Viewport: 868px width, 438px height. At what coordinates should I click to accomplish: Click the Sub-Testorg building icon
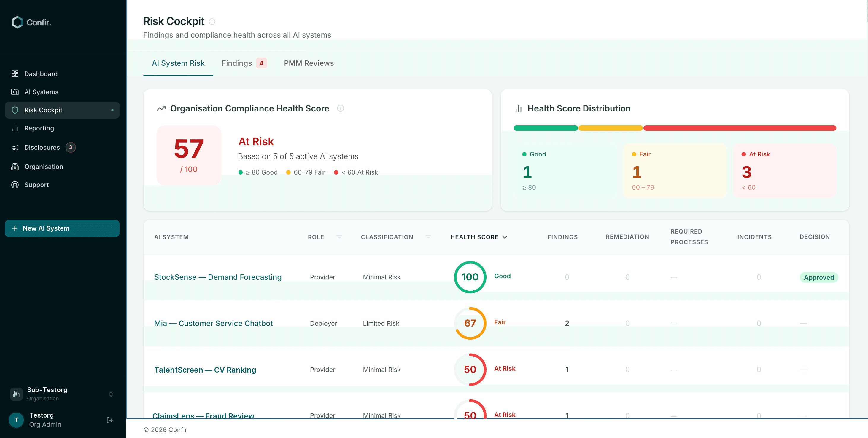[16, 394]
